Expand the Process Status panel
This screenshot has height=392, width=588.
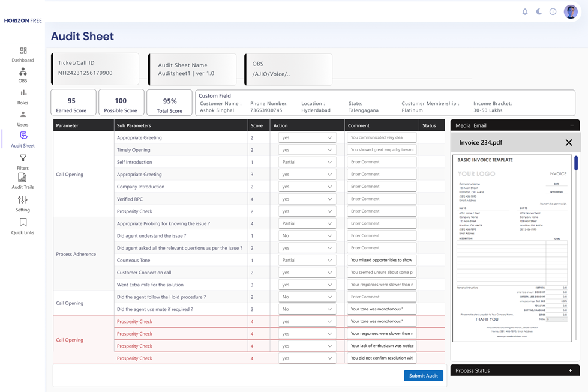(x=570, y=370)
